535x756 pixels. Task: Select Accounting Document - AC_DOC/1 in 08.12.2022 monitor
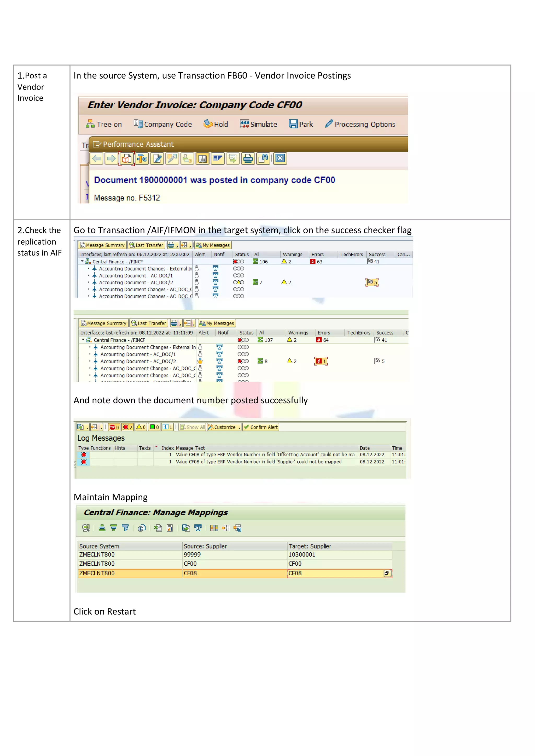coord(138,354)
